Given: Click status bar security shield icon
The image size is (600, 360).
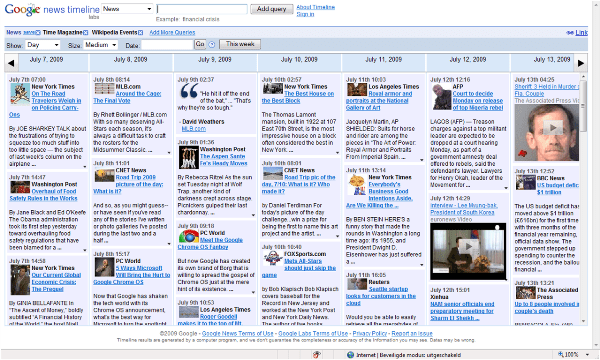Looking at the screenshot, I should point(316,355).
